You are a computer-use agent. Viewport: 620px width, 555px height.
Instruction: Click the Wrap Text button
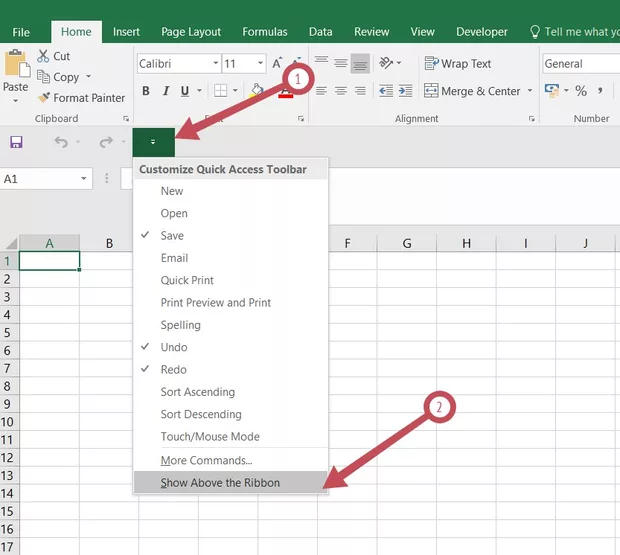pyautogui.click(x=458, y=64)
